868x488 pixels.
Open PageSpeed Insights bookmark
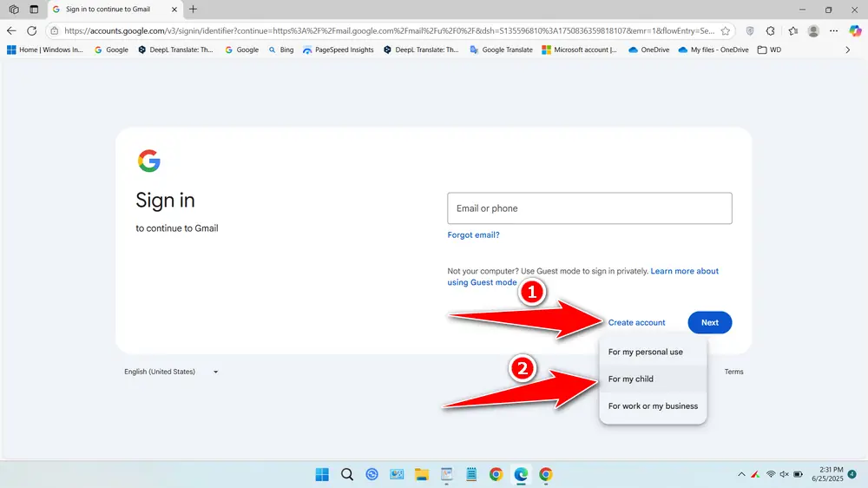point(339,49)
